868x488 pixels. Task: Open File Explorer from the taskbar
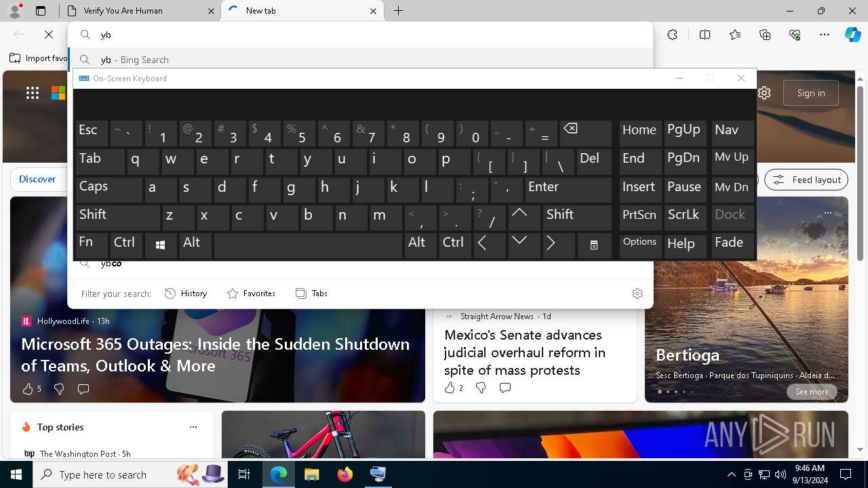coord(311,474)
